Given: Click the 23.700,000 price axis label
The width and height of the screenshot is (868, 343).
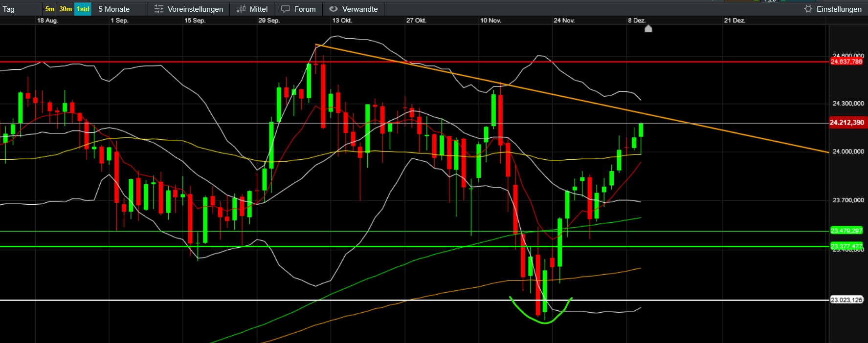Looking at the screenshot, I should 848,200.
